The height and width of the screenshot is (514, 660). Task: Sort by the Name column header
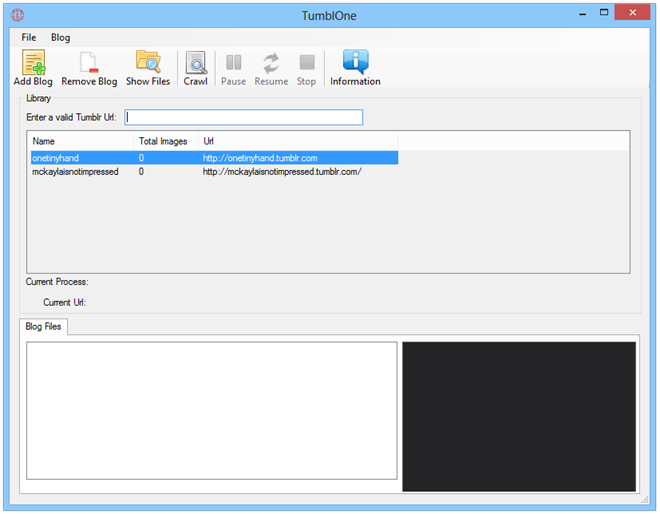pyautogui.click(x=80, y=141)
